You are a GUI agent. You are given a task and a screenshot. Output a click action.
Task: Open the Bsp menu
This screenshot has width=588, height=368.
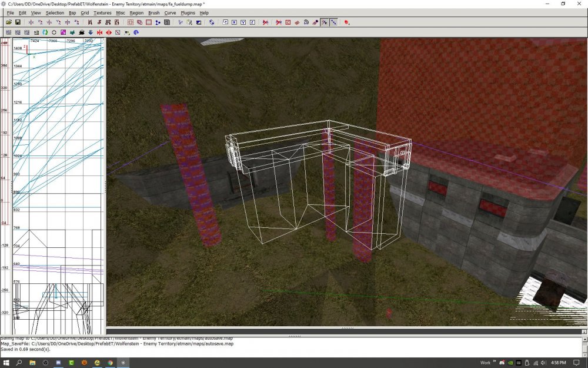click(x=72, y=13)
